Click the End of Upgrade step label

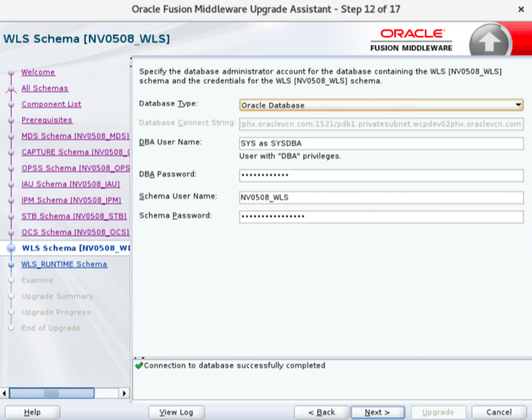pos(51,328)
